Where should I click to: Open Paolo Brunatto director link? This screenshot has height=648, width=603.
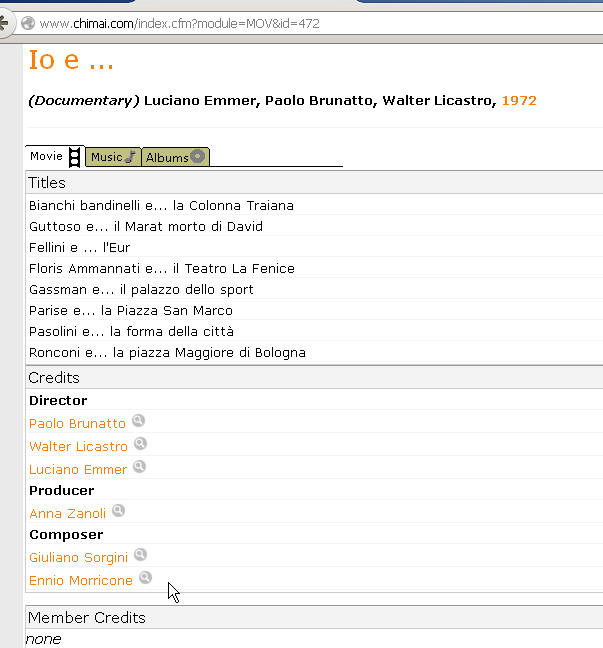pos(77,424)
